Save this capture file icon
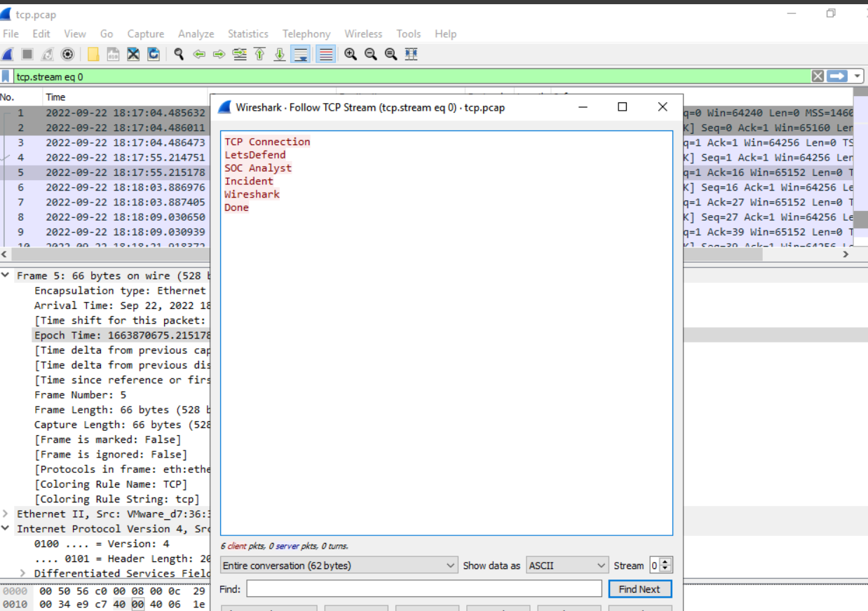 click(113, 54)
